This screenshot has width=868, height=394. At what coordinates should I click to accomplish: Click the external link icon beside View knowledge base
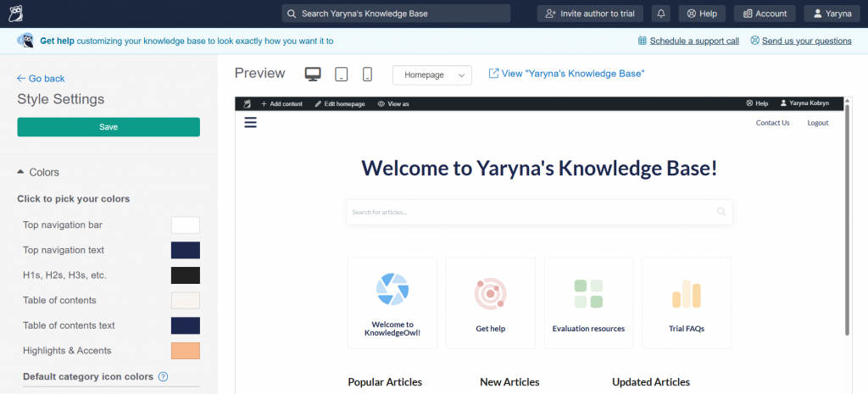click(x=494, y=74)
